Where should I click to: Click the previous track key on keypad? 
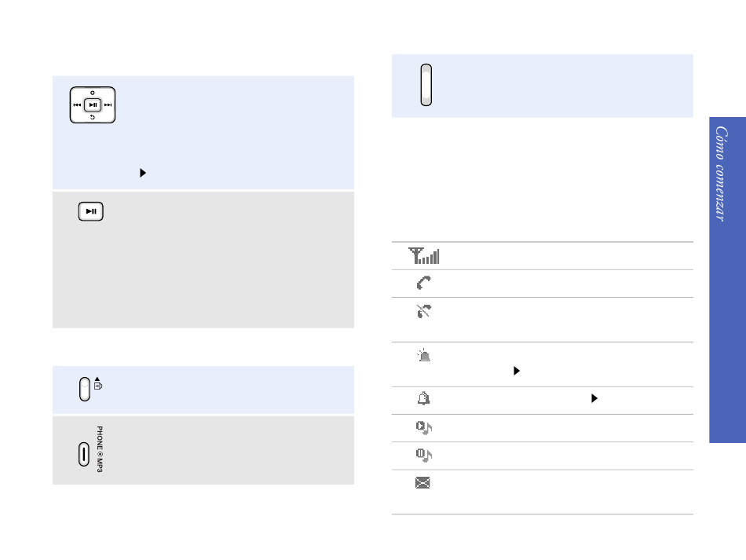(77, 105)
